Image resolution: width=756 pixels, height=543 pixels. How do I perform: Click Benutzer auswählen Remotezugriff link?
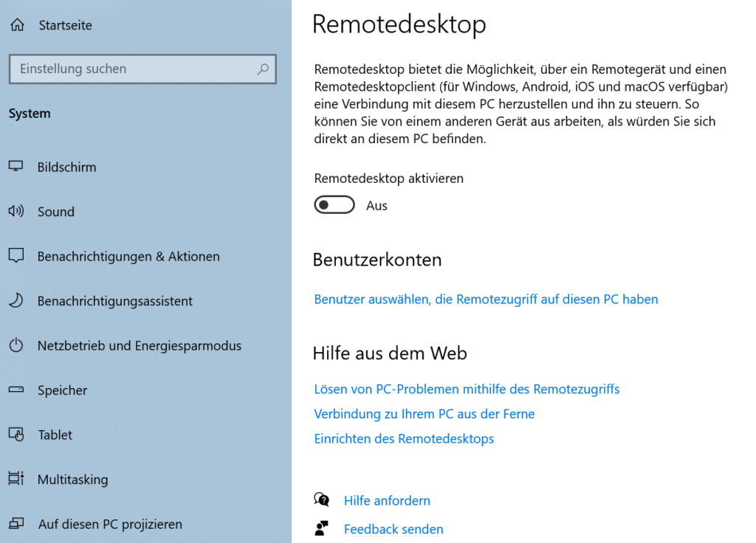pyautogui.click(x=486, y=300)
